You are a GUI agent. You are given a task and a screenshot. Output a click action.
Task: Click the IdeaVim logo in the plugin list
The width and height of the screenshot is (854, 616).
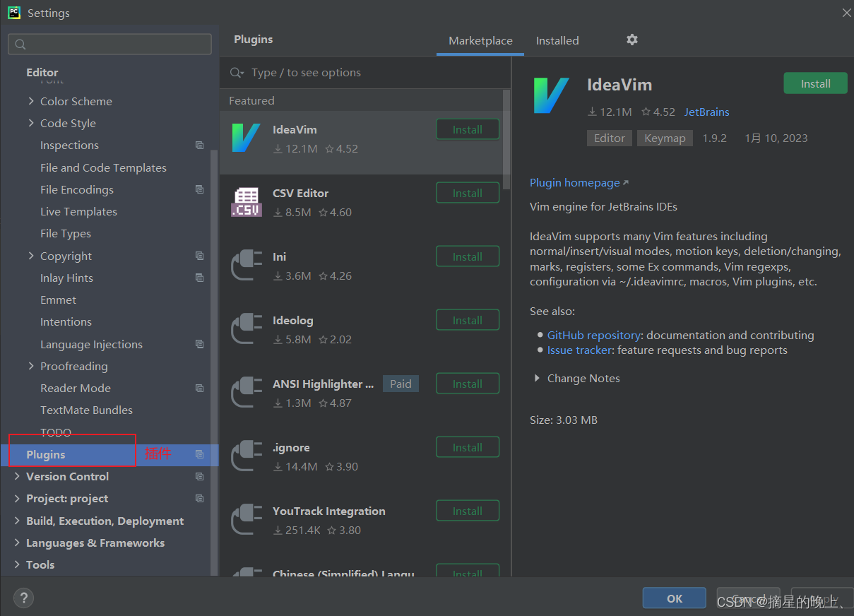[246, 138]
